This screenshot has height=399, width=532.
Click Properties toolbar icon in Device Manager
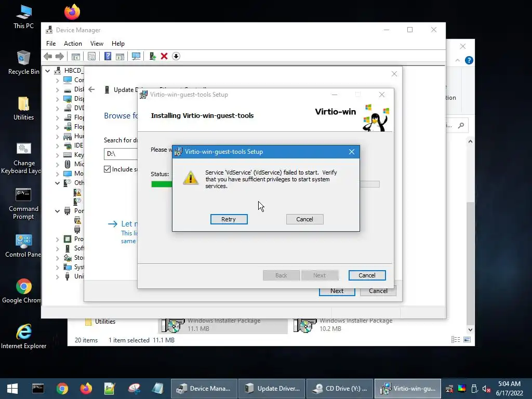click(91, 56)
